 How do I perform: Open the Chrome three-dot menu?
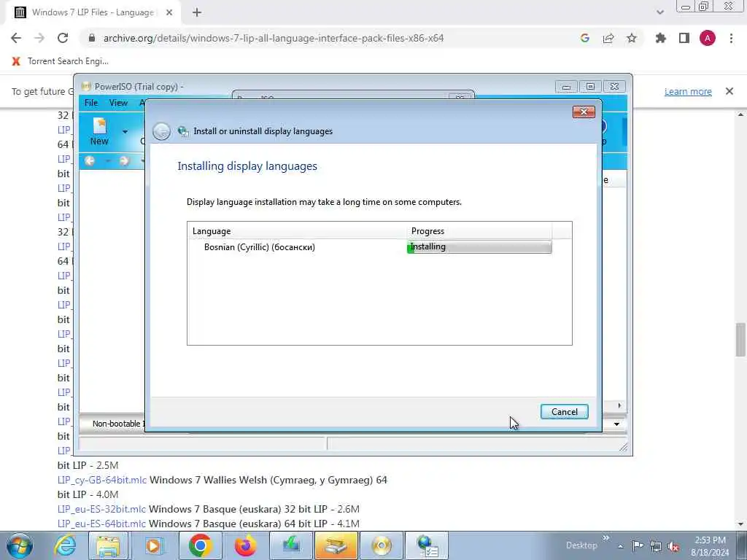coord(731,38)
